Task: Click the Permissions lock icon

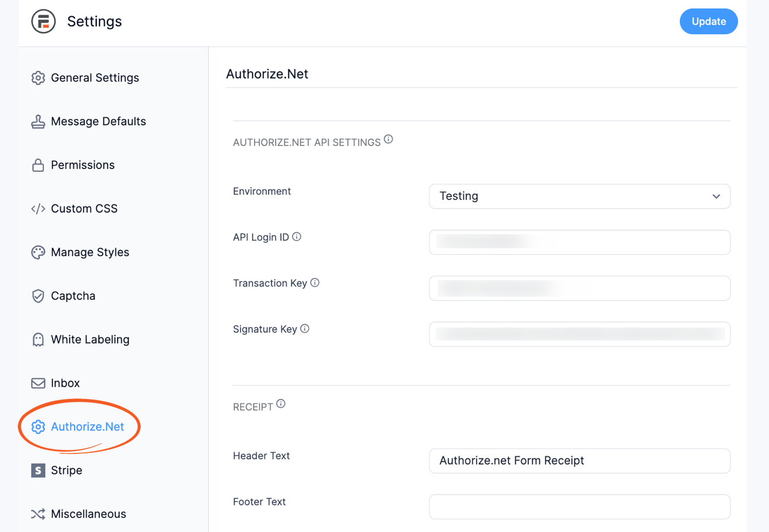Action: [x=38, y=166]
